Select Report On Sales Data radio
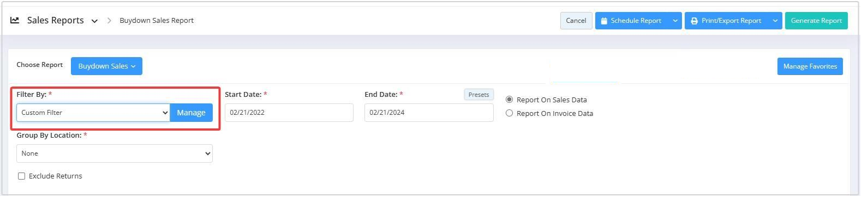 tap(509, 100)
